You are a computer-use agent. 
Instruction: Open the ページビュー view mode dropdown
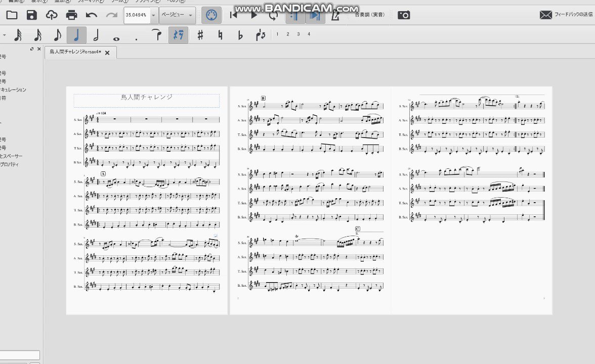pyautogui.click(x=177, y=15)
